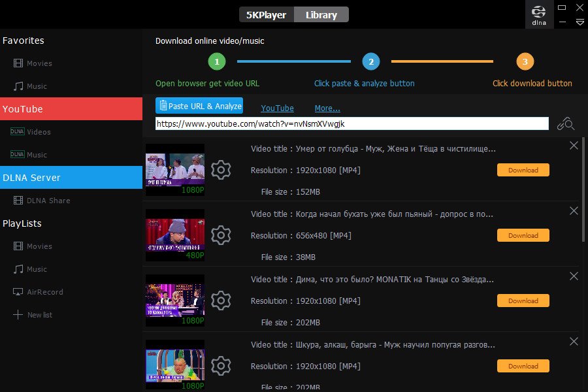Image resolution: width=588 pixels, height=392 pixels.
Task: Click the 'File size : 38MB' text
Action: [x=288, y=257]
